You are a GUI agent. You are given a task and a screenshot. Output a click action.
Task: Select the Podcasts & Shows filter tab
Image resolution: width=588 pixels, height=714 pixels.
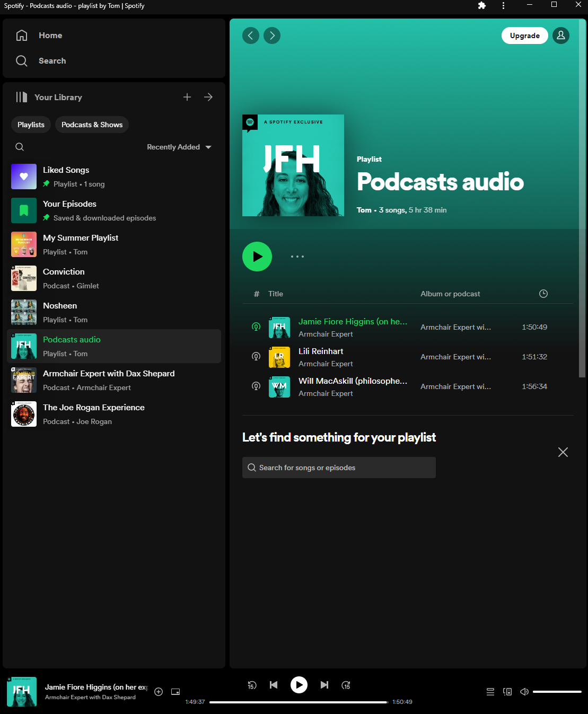click(x=92, y=125)
